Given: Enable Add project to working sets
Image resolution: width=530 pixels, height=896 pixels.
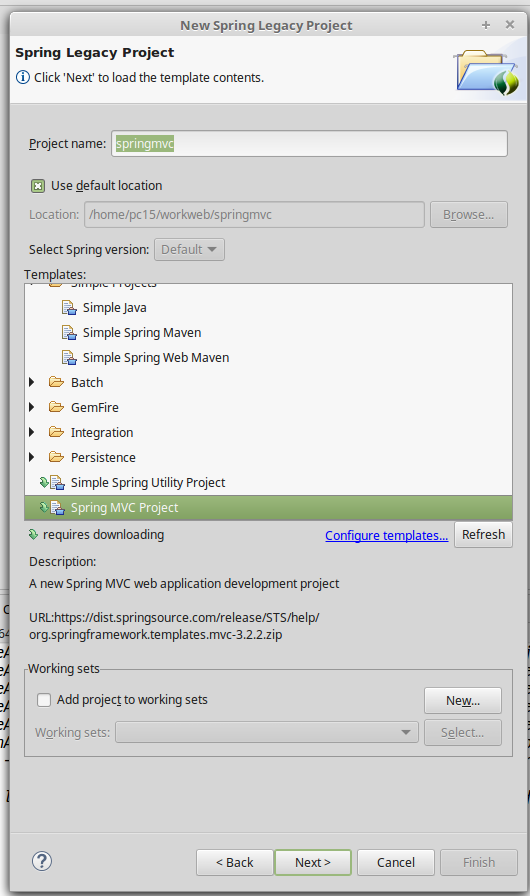Looking at the screenshot, I should click(44, 700).
